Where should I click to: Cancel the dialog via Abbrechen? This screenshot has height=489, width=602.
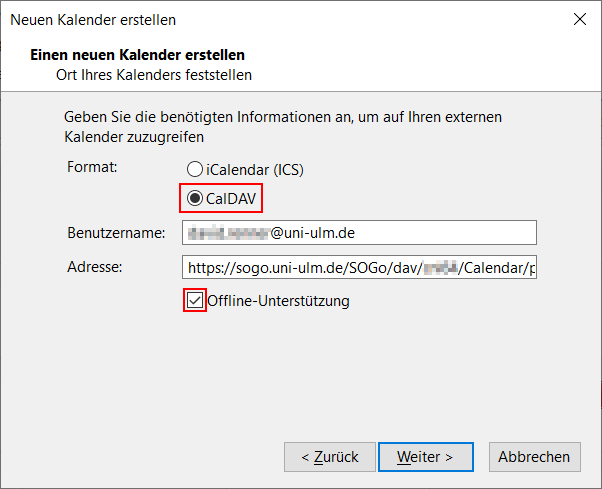tap(535, 457)
